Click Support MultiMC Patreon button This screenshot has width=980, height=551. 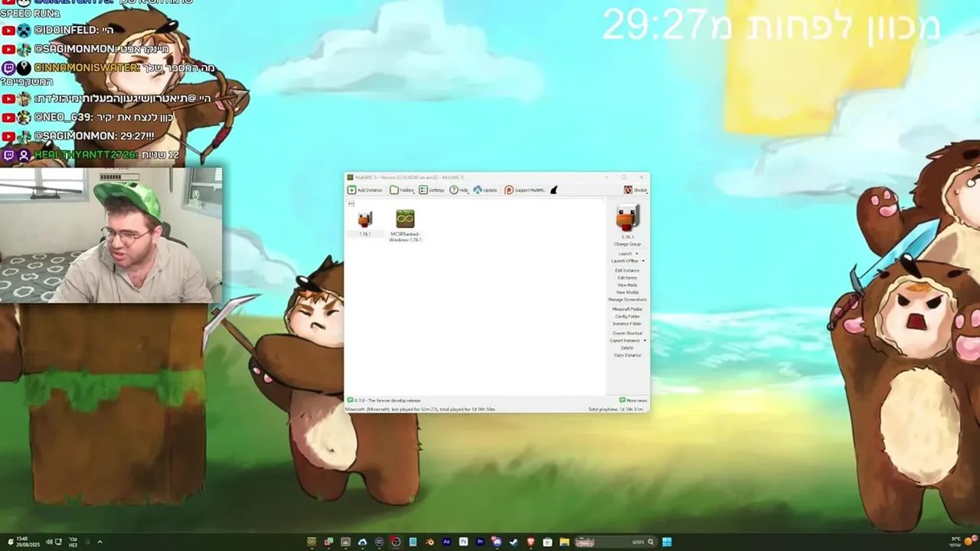click(x=525, y=190)
